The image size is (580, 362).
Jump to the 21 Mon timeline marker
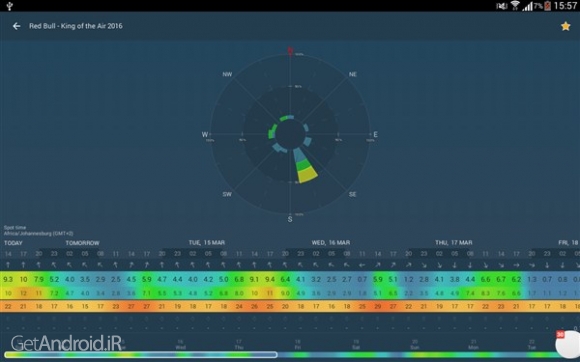point(473,345)
